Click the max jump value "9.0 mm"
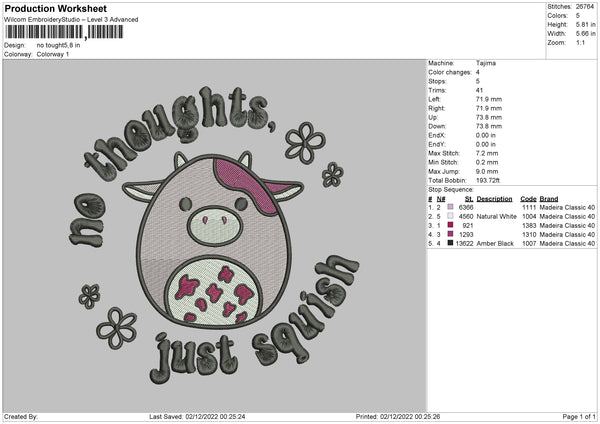The width and height of the screenshot is (600, 424). (487, 171)
